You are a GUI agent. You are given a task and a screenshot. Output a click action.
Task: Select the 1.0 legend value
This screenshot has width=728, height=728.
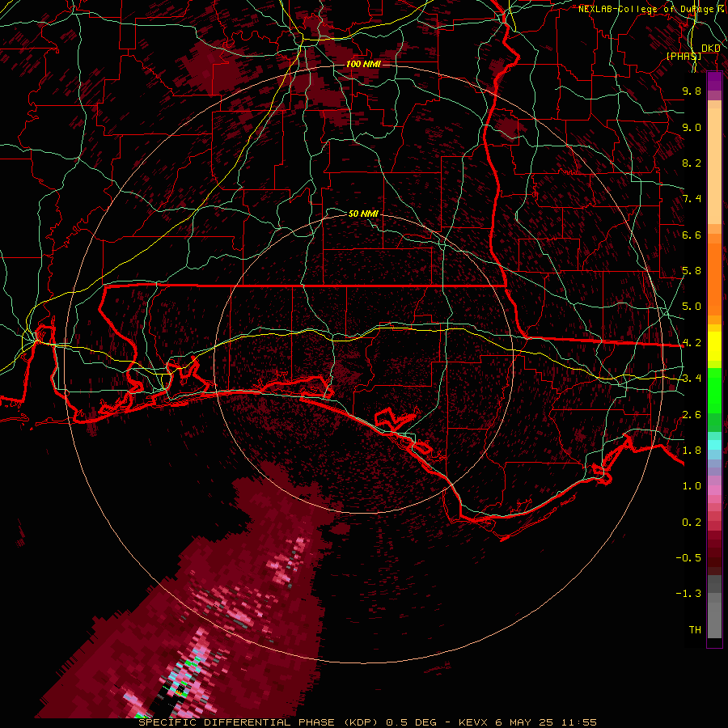tap(692, 486)
